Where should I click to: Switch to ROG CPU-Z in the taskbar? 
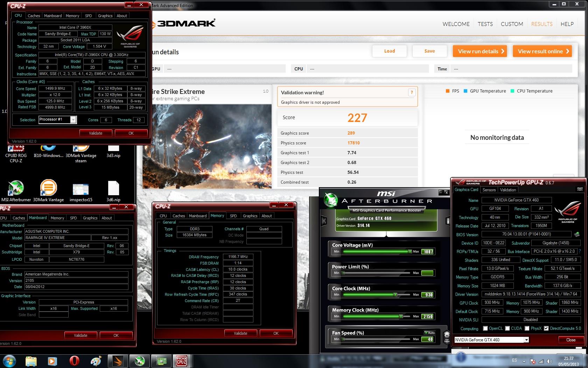coord(182,361)
